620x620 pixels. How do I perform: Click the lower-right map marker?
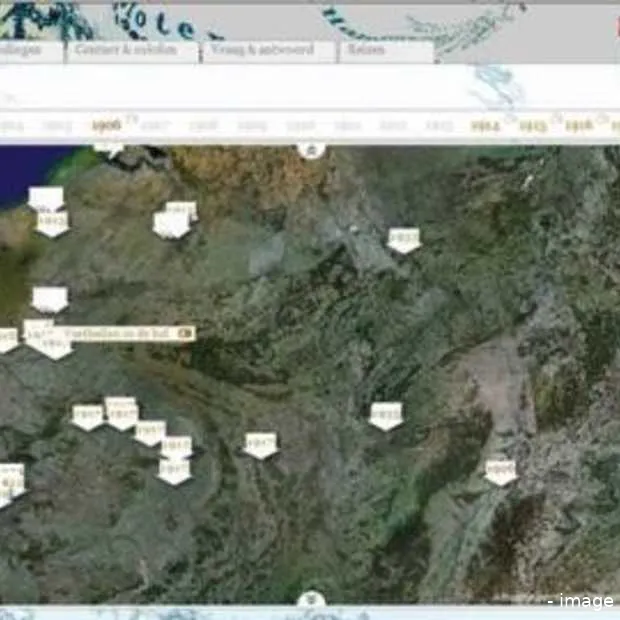click(501, 471)
